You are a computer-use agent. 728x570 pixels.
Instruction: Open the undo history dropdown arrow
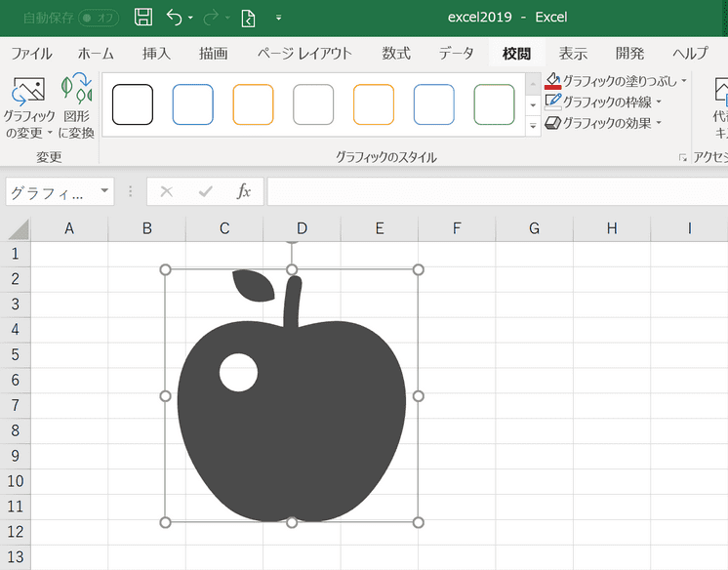pos(191,18)
